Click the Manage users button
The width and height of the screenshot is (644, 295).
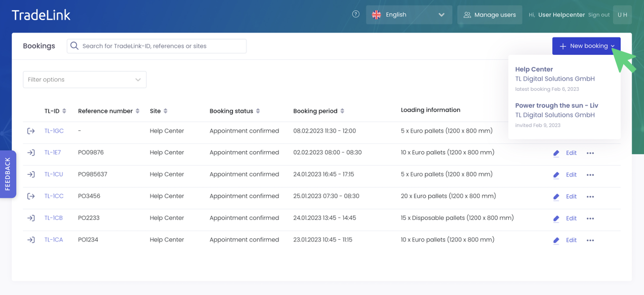(x=489, y=15)
